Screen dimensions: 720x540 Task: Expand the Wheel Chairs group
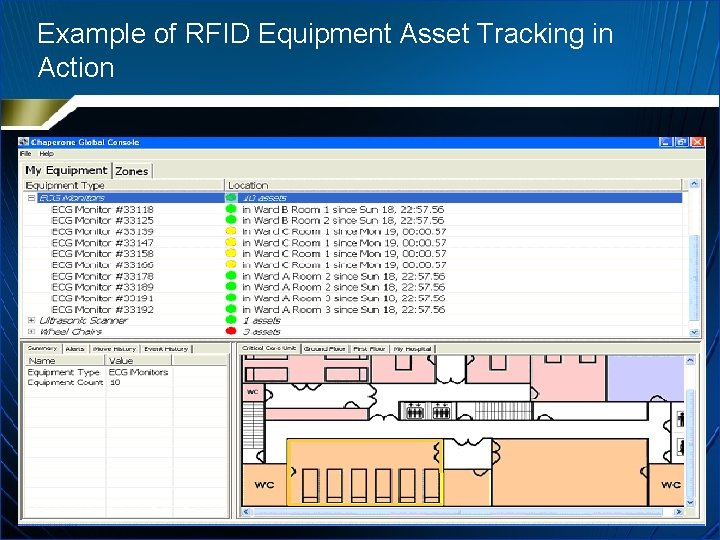[x=31, y=331]
